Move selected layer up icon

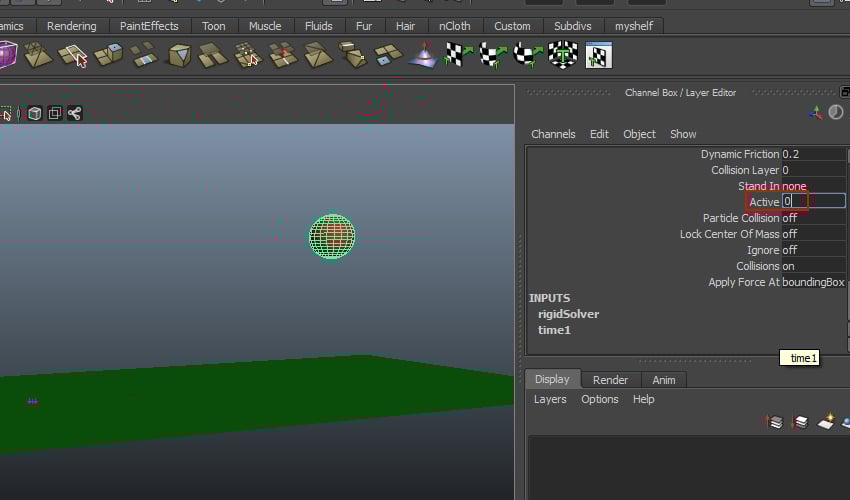click(x=774, y=422)
